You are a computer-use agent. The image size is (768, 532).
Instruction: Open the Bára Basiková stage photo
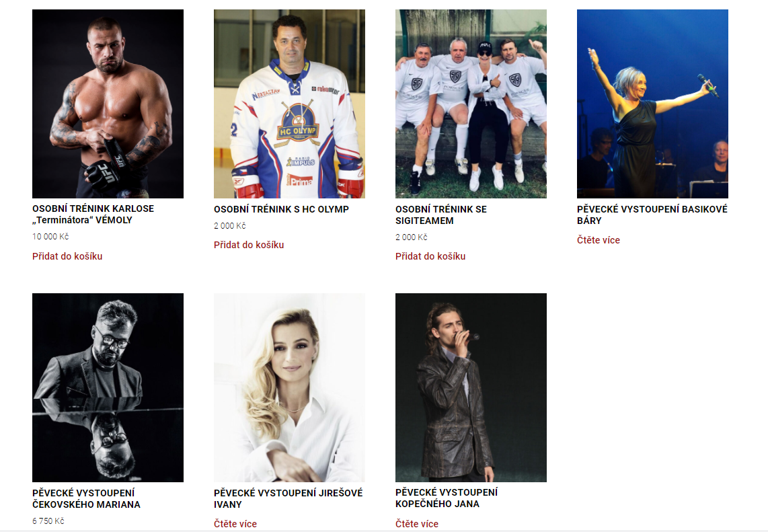tap(652, 104)
